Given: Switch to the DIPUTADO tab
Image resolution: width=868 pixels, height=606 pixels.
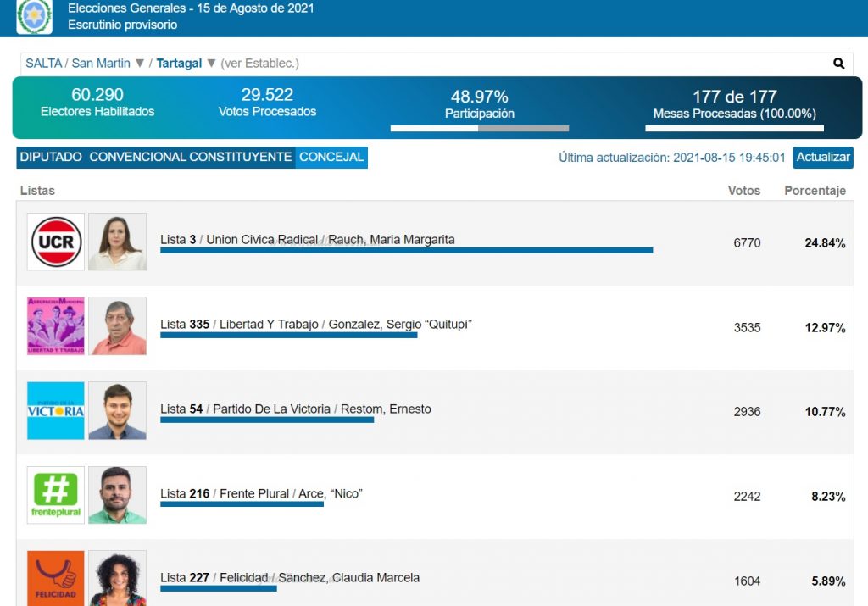Looking at the screenshot, I should point(51,157).
